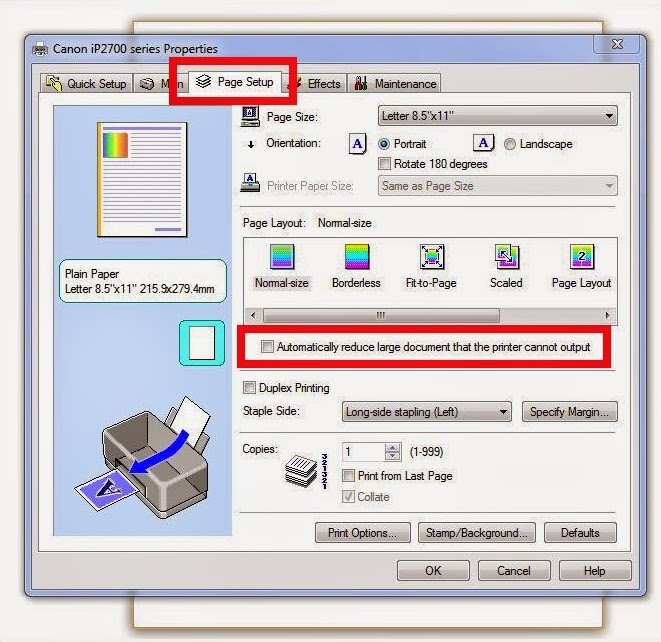Increase copies with the up spinner arrow
The width and height of the screenshot is (661, 642).
point(393,448)
